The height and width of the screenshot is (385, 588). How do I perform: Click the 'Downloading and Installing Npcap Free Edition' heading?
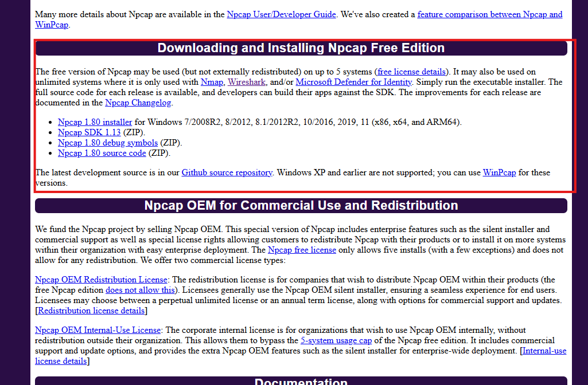[x=301, y=48]
